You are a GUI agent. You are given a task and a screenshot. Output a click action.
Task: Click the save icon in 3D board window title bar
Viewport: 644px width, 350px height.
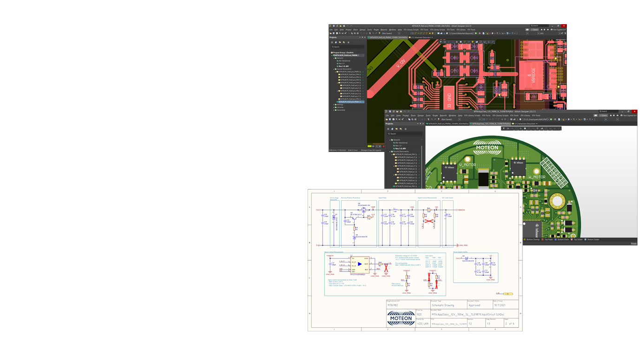(x=390, y=112)
